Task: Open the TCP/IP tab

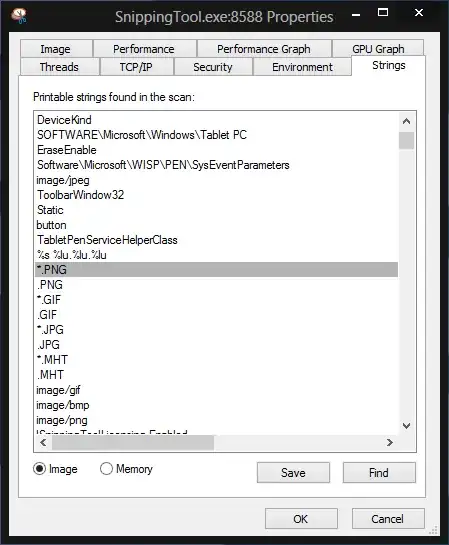Action: click(136, 67)
